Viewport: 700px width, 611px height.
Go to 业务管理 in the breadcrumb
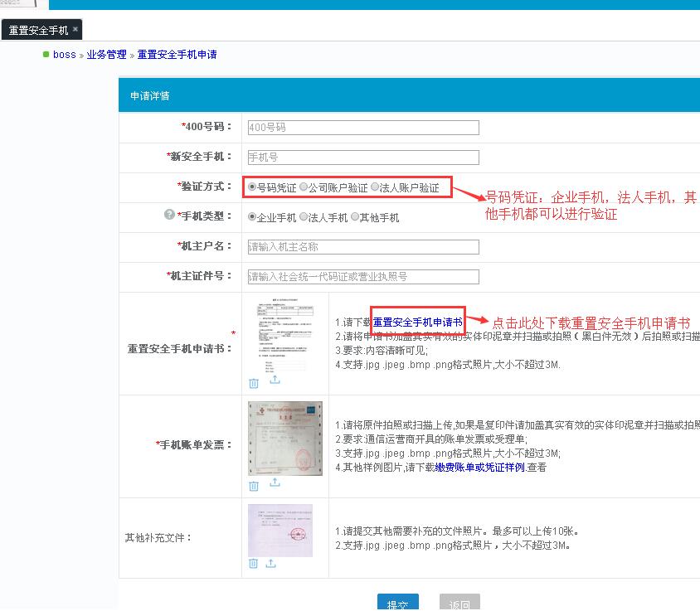click(106, 55)
